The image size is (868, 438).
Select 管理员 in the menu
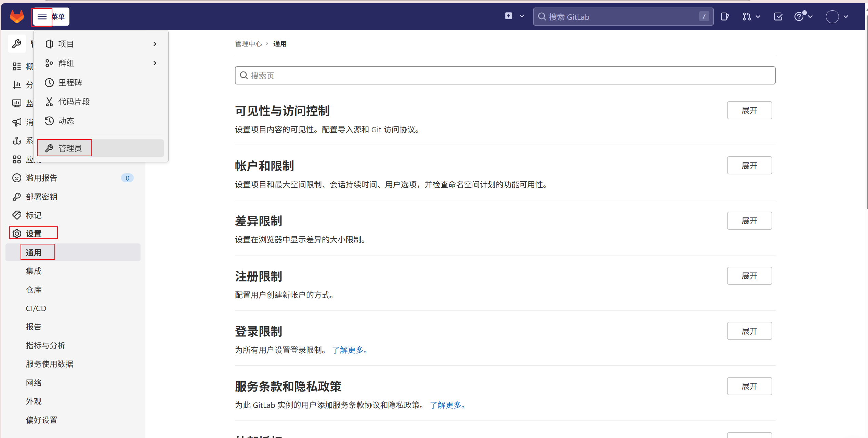click(x=70, y=148)
